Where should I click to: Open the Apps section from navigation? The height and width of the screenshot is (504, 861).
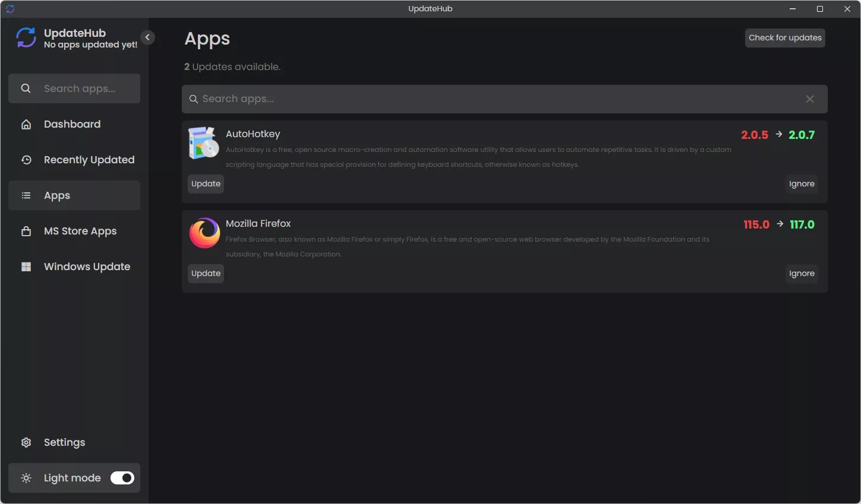point(56,195)
